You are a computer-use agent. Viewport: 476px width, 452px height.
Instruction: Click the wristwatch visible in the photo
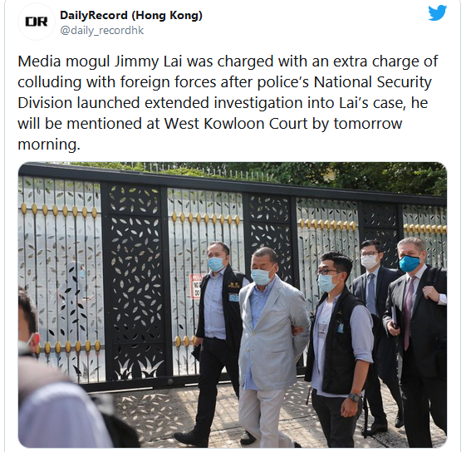click(x=355, y=397)
